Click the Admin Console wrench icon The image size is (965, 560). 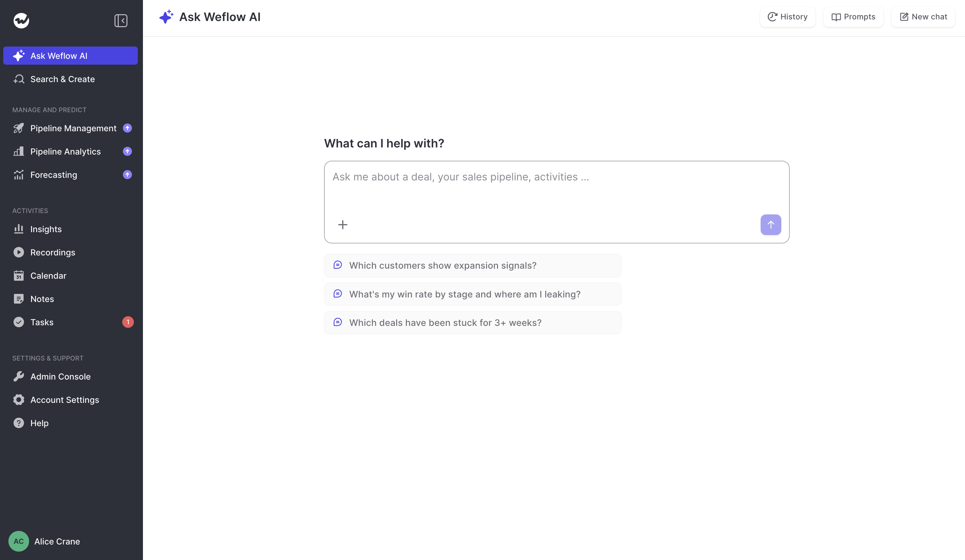click(x=19, y=377)
